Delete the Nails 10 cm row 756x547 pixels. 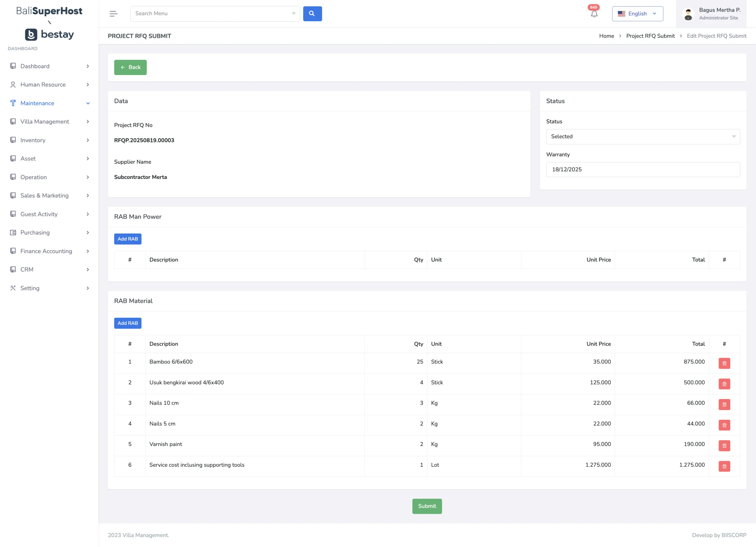point(724,404)
